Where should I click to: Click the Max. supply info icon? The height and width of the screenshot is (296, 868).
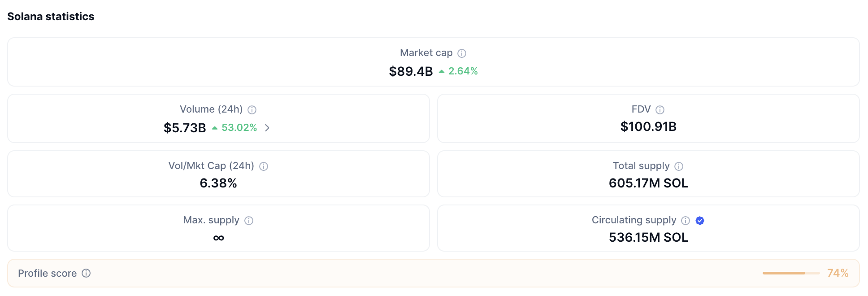coord(249,221)
